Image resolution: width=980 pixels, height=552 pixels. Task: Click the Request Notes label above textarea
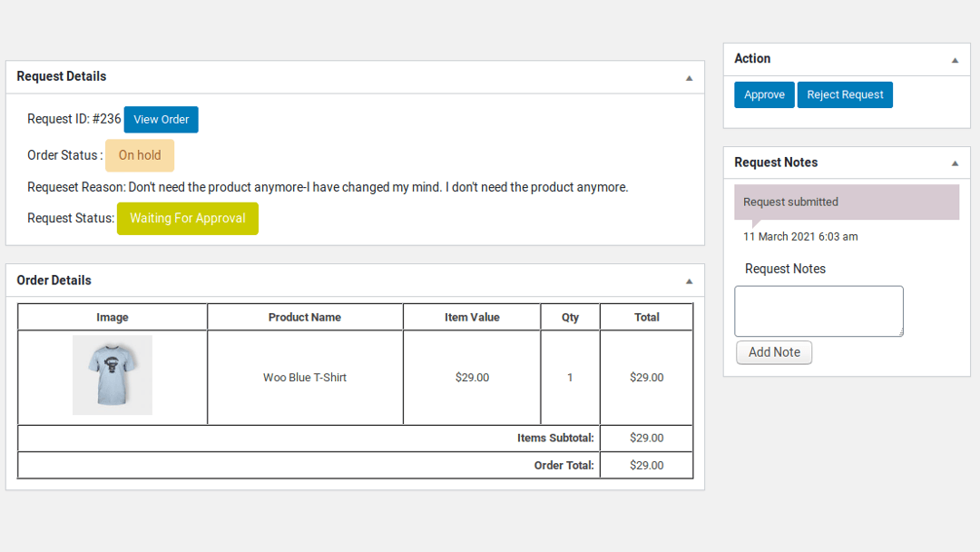pos(785,269)
